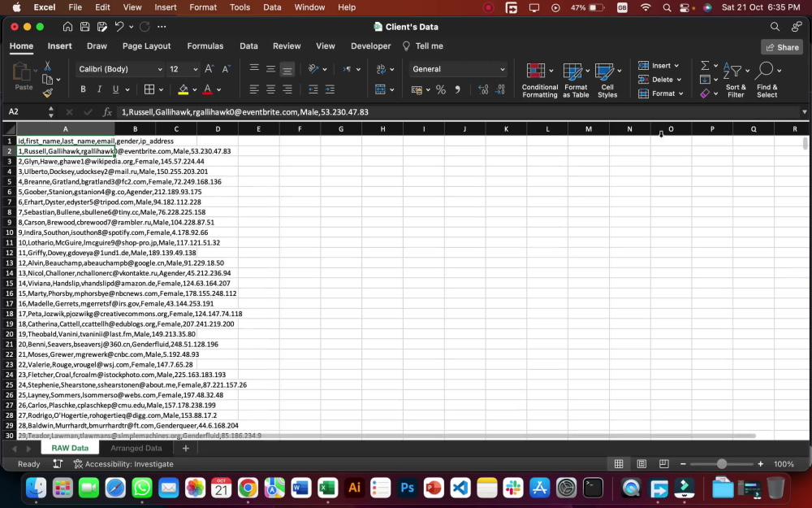Open Conditional Formatting options
Image resolution: width=812 pixels, height=508 pixels.
point(539,79)
